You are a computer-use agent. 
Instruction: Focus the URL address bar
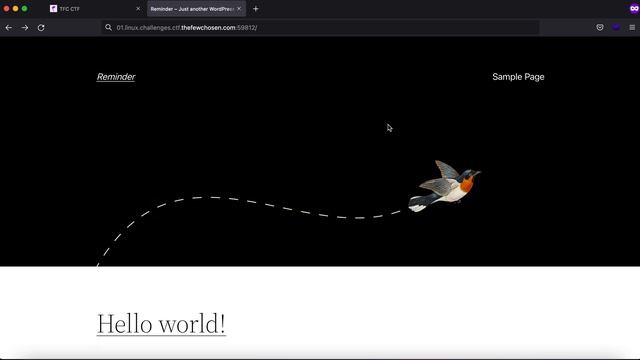[320, 27]
